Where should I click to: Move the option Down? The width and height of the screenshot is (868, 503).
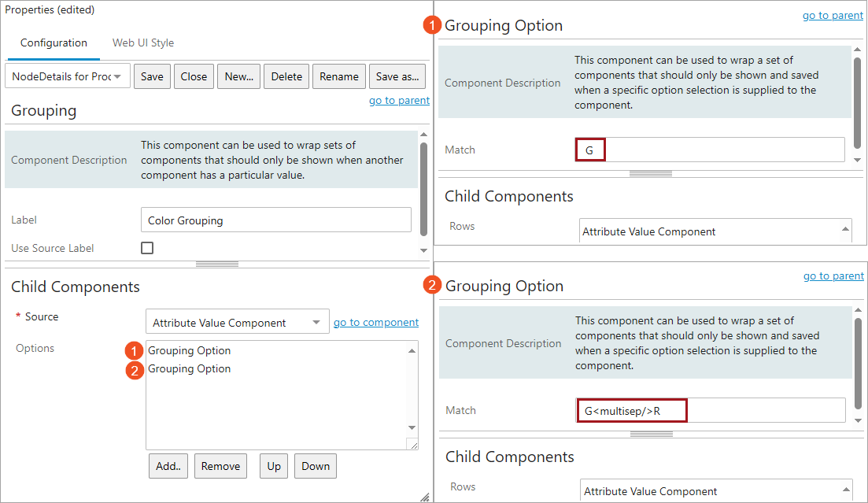pyautogui.click(x=316, y=466)
